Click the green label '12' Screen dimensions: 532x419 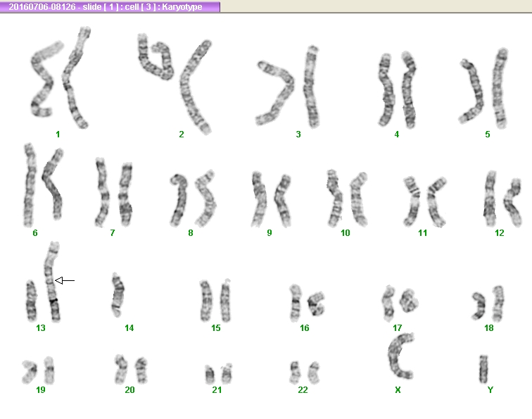point(500,233)
